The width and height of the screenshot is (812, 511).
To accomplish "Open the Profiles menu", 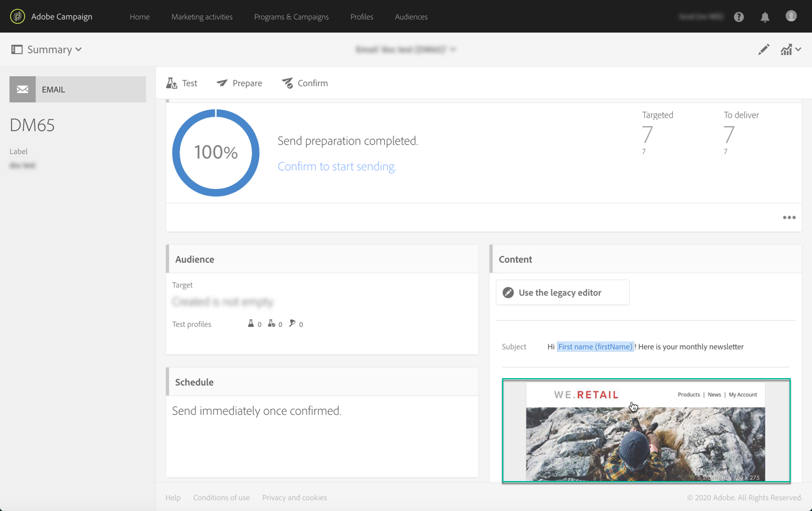I will coord(362,17).
